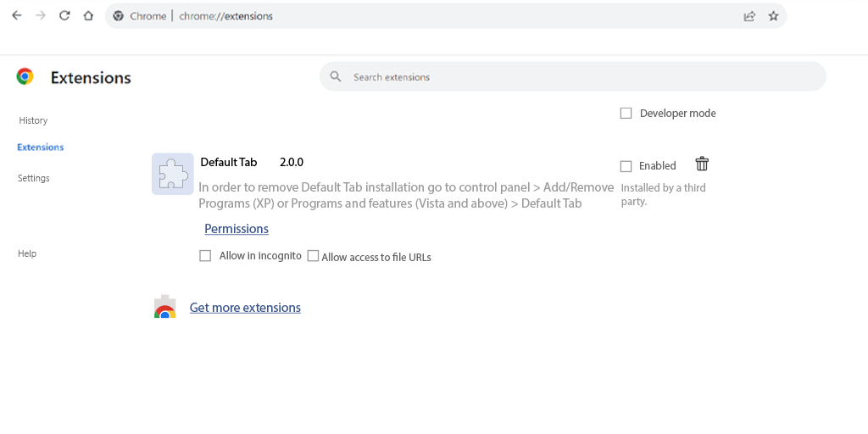
Task: Select Extensions in the sidebar
Action: [41, 147]
